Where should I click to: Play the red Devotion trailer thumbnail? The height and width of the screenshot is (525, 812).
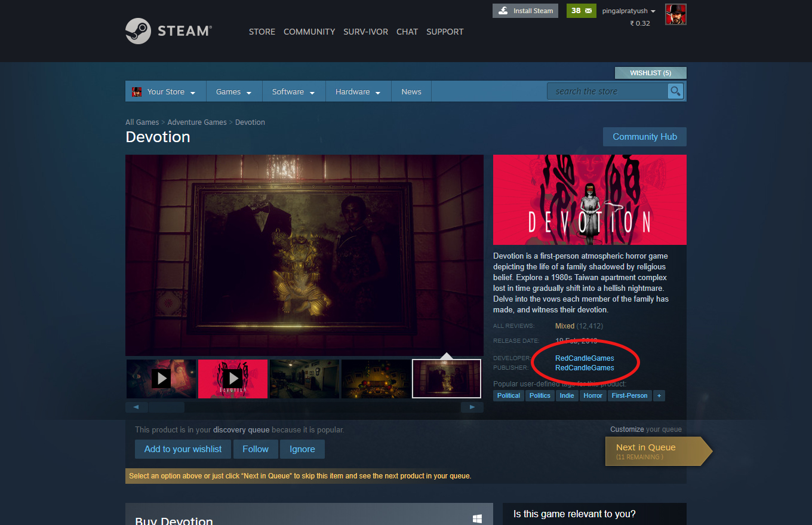click(x=233, y=379)
